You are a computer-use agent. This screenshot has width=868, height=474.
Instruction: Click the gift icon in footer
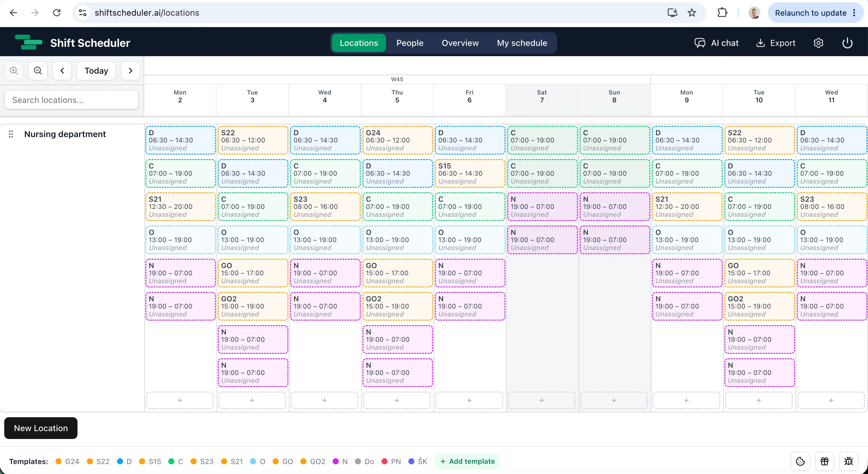pyautogui.click(x=825, y=461)
